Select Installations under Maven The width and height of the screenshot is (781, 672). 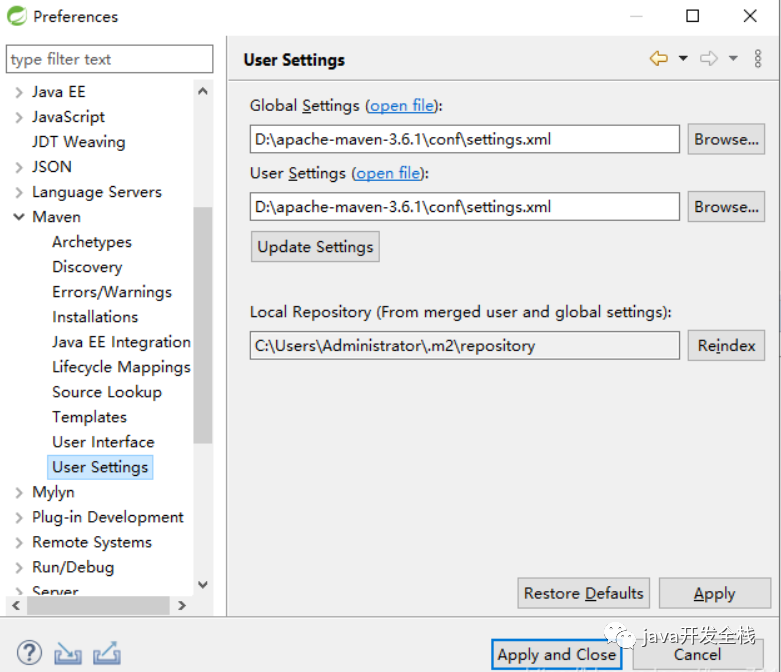95,317
